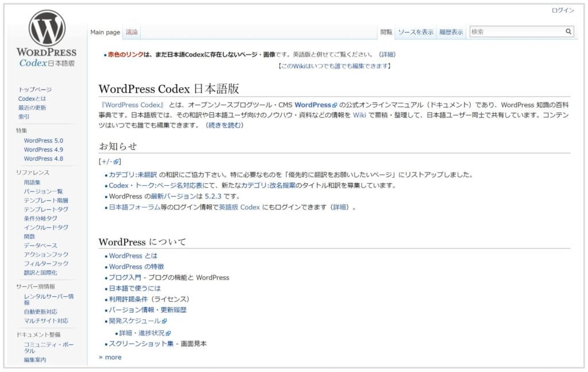Open 編集案内 in the sidebar
Viewport: 588px width, 372px height.
point(35,359)
